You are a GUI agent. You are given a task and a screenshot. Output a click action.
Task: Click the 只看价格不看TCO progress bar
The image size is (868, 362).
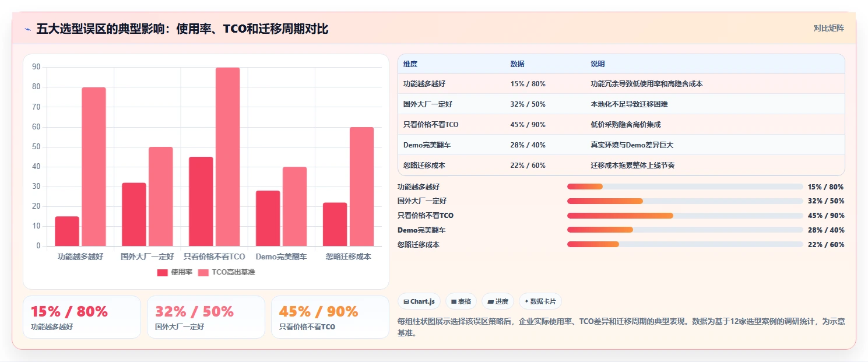pos(685,216)
